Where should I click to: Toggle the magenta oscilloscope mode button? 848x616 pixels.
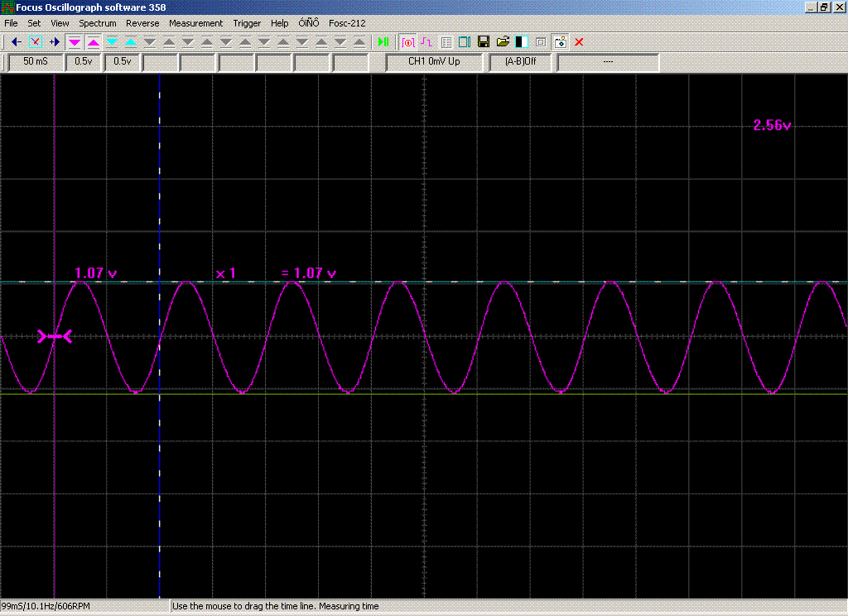(x=407, y=41)
